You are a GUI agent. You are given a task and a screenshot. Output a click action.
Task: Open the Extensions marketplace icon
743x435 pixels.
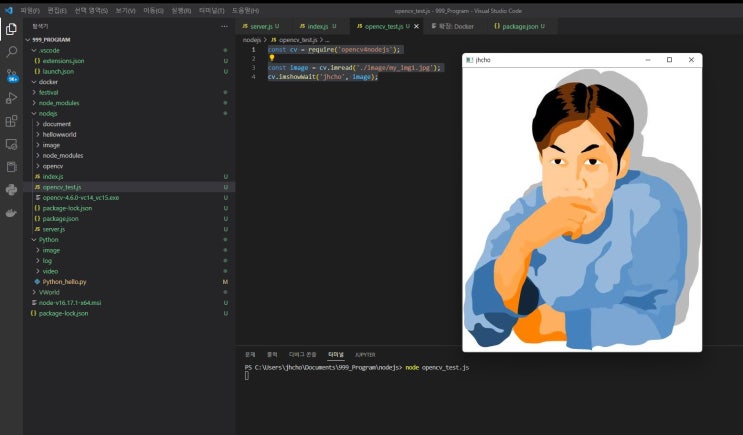[x=11, y=121]
